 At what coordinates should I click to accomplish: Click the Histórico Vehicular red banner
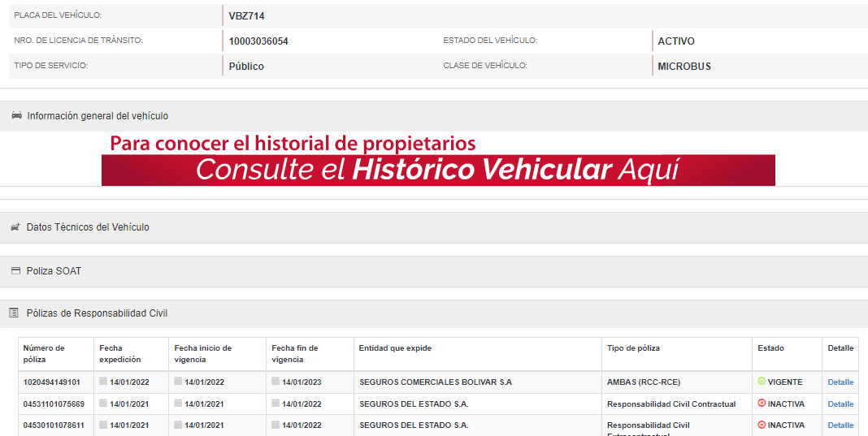[x=438, y=170]
